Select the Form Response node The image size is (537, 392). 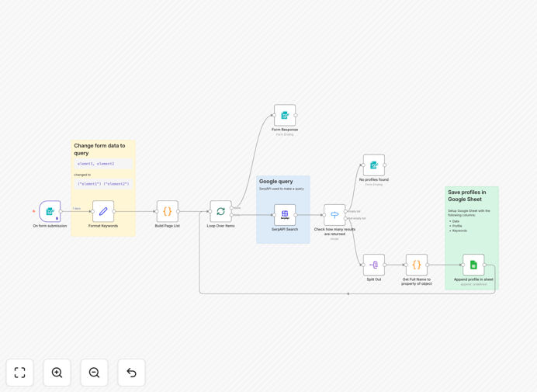click(x=285, y=116)
